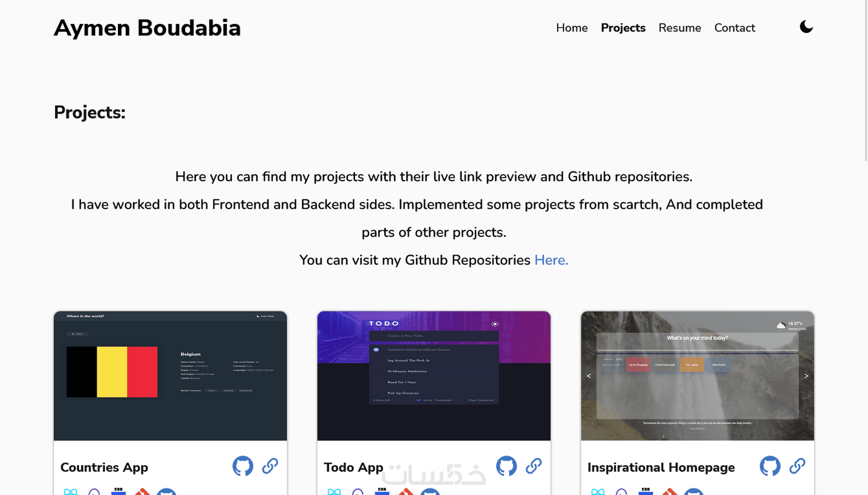Click the Todo App preview thumbnail
The height and width of the screenshot is (495, 868).
click(433, 376)
